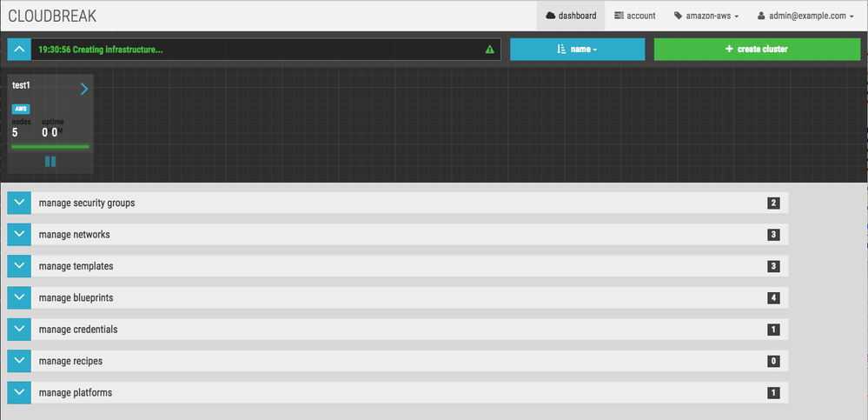Click the warning triangle in status bar
The image size is (868, 420).
[489, 50]
